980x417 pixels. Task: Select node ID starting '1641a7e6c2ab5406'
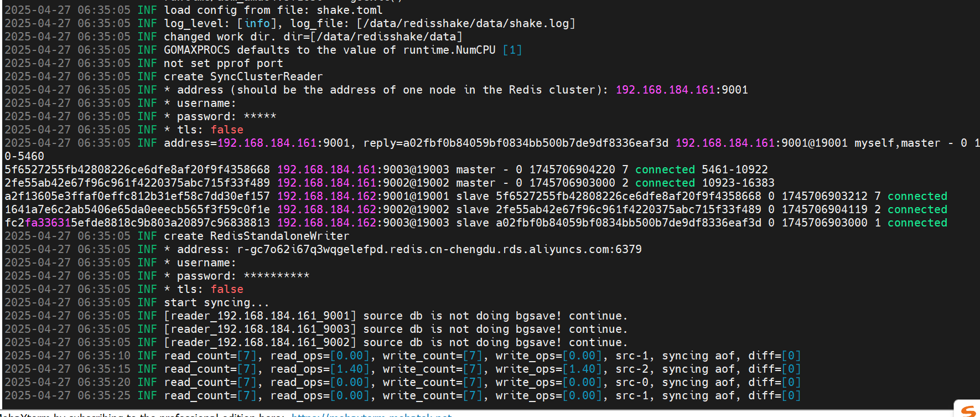tap(137, 209)
